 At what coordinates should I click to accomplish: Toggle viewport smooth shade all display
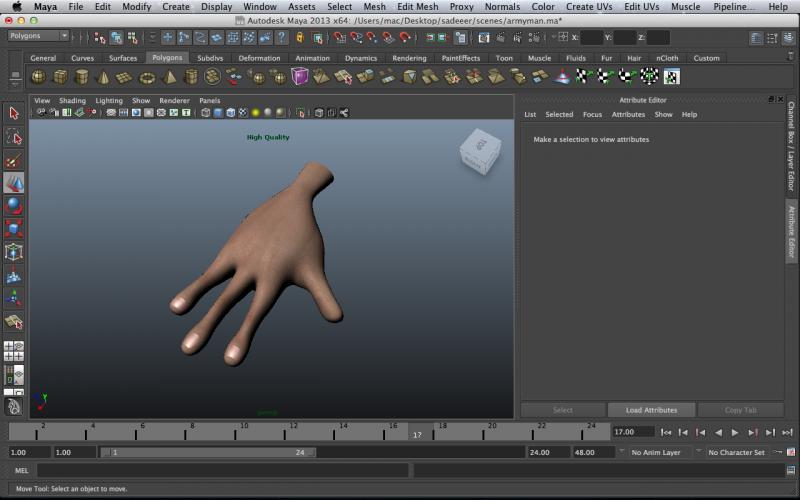tap(218, 113)
